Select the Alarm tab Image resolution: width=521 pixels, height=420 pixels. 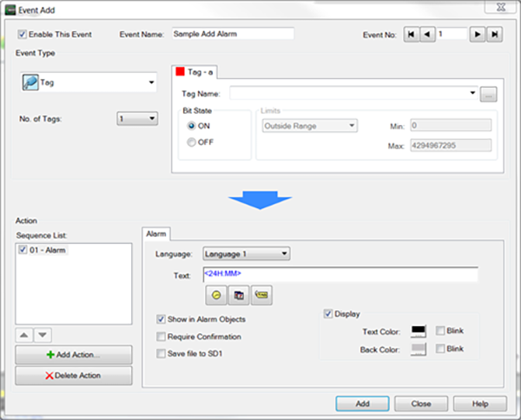[x=156, y=234]
